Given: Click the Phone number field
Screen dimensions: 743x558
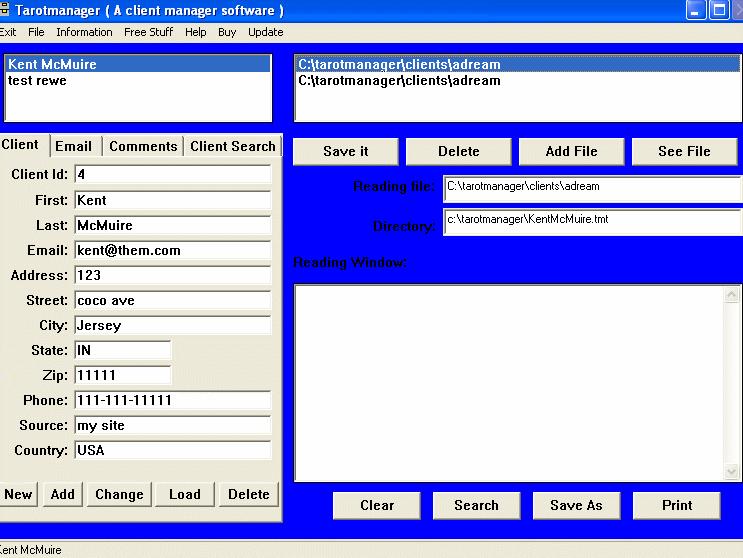Looking at the screenshot, I should click(x=172, y=400).
